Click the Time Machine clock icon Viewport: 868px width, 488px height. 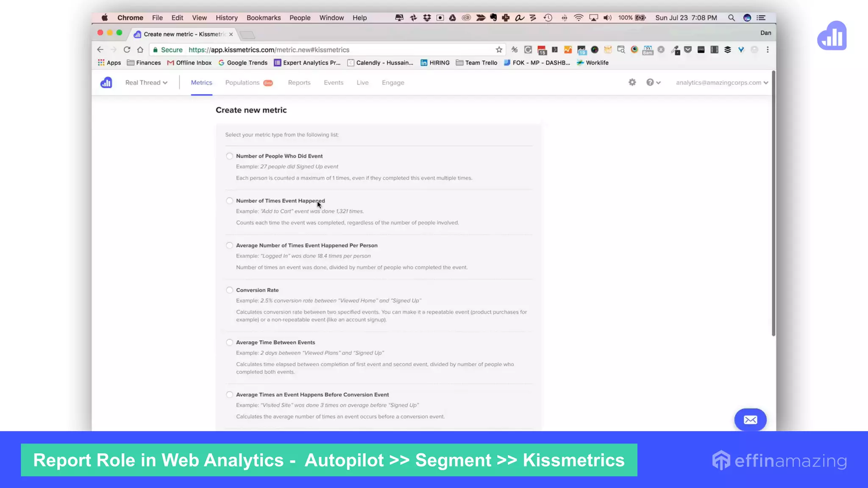click(x=548, y=18)
